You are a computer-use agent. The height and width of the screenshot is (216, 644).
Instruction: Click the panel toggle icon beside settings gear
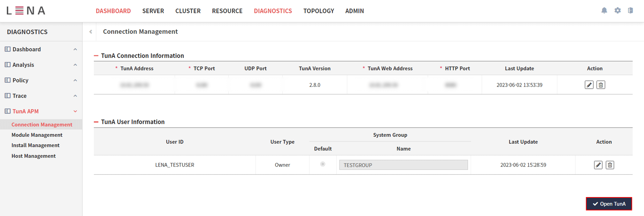coord(631,11)
